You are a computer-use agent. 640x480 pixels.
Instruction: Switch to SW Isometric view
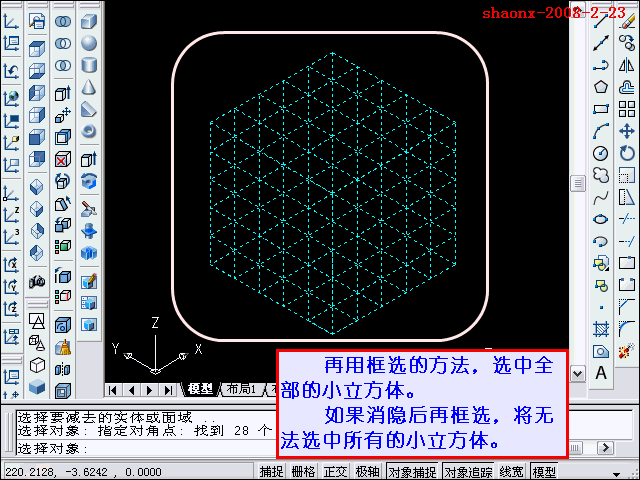[37, 187]
